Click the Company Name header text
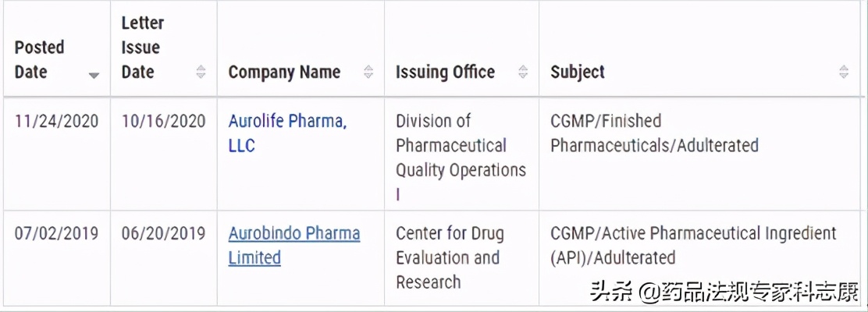The image size is (868, 312). pyautogui.click(x=284, y=73)
